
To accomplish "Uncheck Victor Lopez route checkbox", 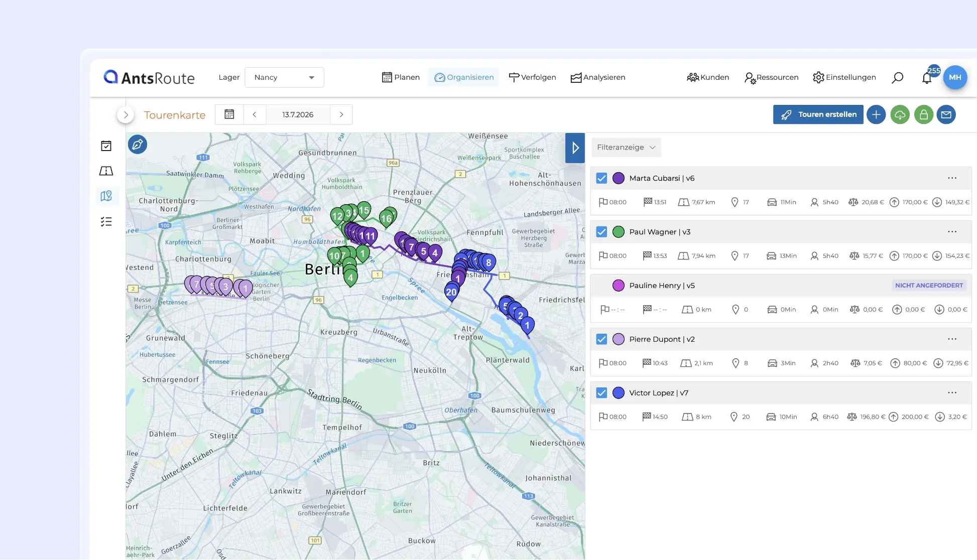I will [x=601, y=393].
